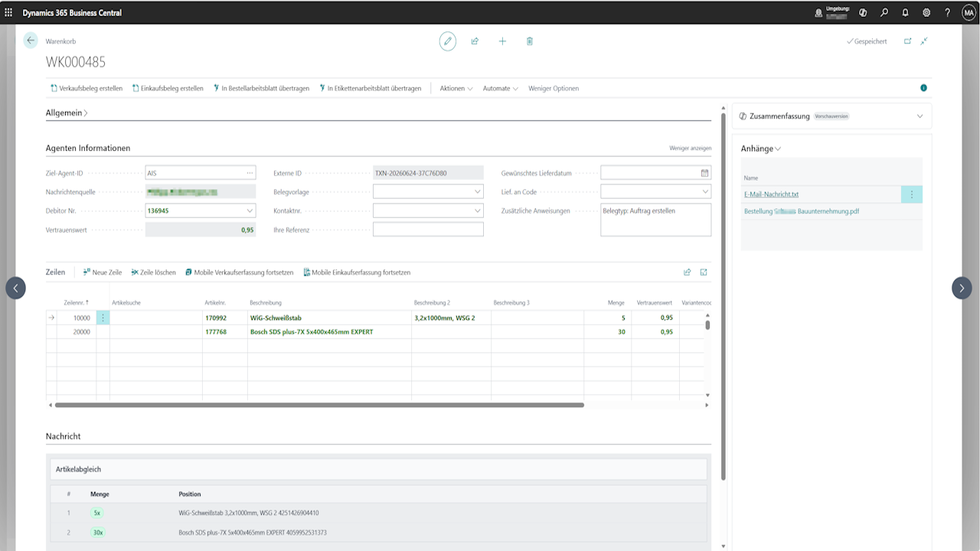The width and height of the screenshot is (980, 551).
Task: Open Copilot icon in the top bar
Action: click(863, 12)
